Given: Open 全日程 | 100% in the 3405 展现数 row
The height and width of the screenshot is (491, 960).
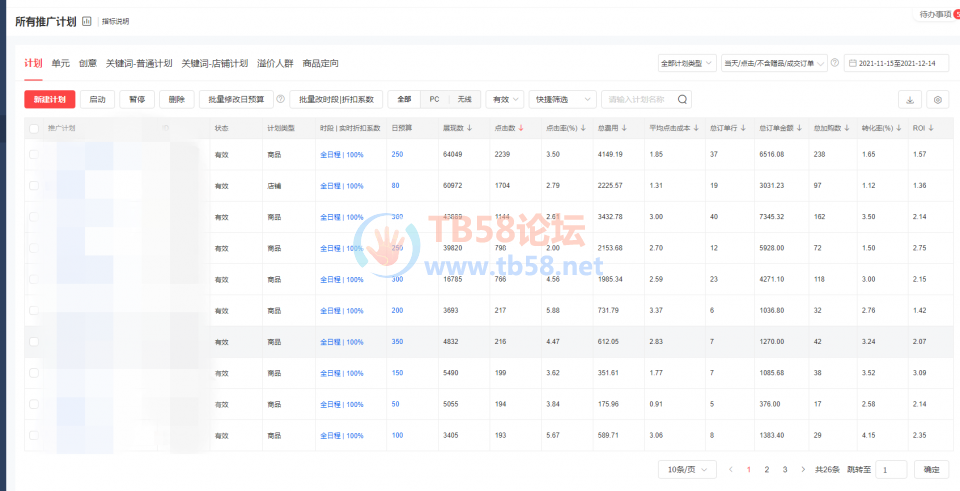Looking at the screenshot, I should [342, 435].
